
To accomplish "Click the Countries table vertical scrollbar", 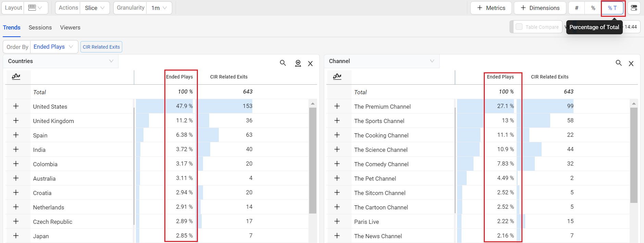I will coord(312,160).
